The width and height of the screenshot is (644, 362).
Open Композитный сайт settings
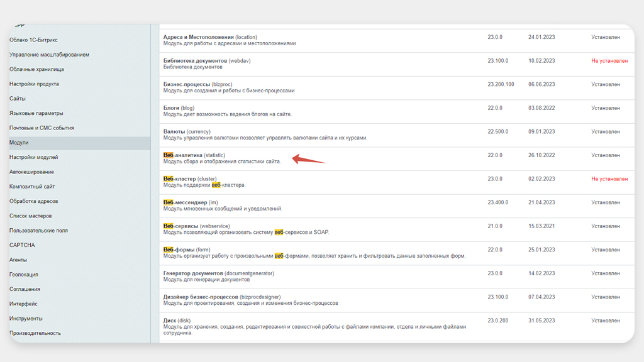[x=32, y=187]
